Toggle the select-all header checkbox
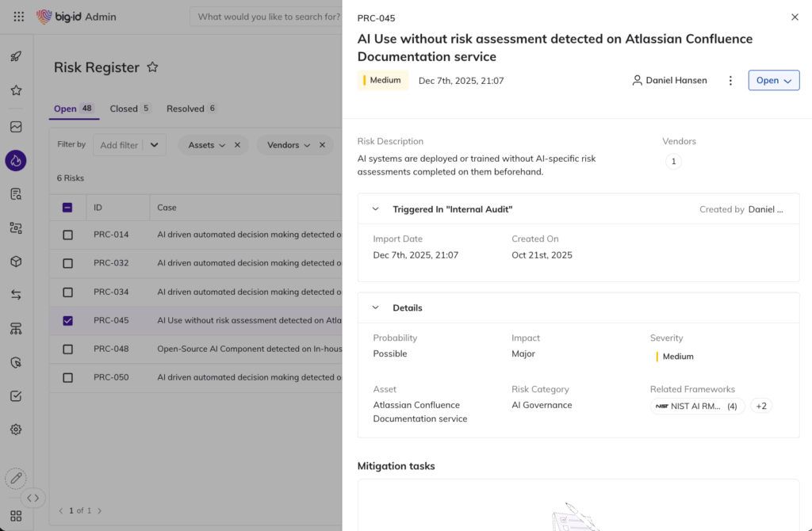 [67, 208]
